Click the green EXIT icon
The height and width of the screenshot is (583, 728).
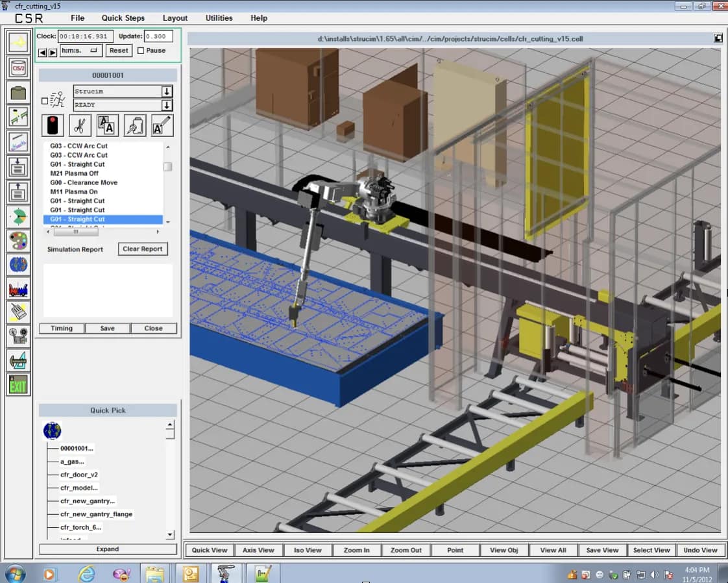18,385
